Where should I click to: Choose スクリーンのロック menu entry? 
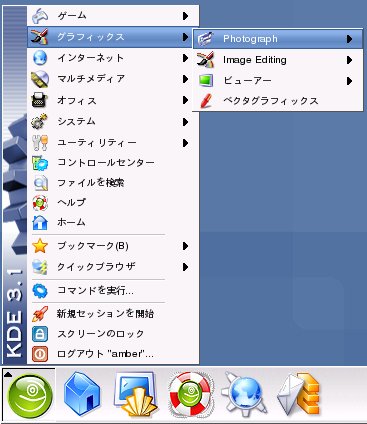click(x=113, y=334)
